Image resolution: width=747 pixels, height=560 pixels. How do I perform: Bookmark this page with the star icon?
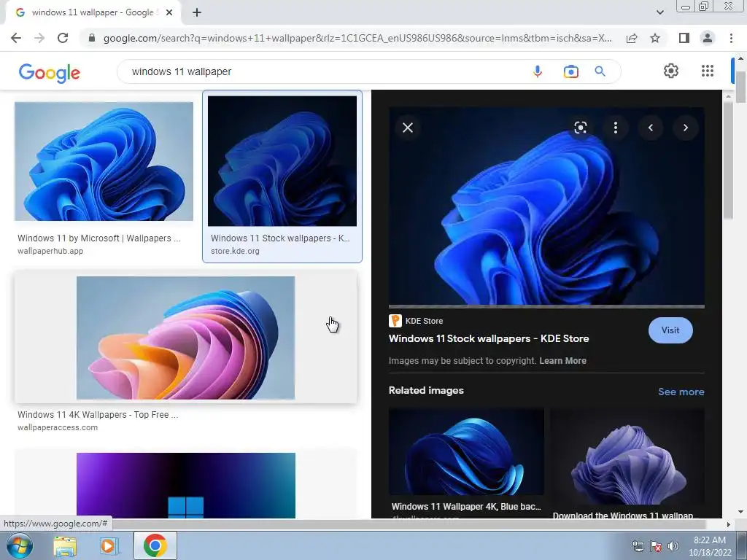[655, 38]
